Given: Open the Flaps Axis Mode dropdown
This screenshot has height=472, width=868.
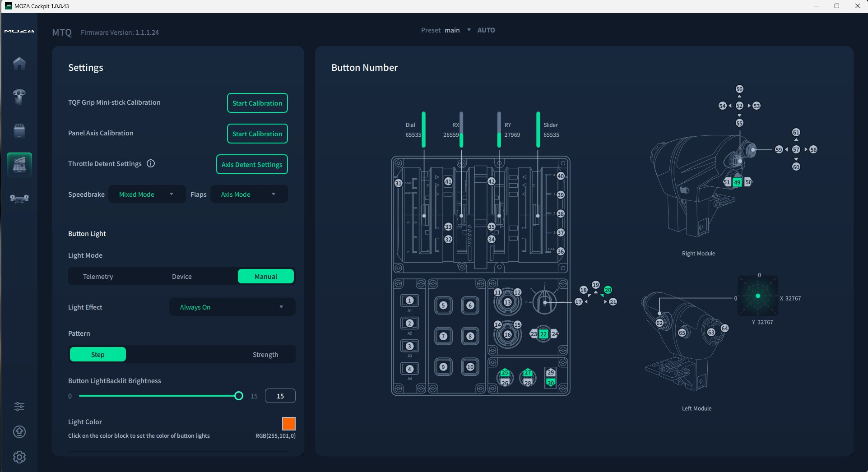Looking at the screenshot, I should coord(248,194).
